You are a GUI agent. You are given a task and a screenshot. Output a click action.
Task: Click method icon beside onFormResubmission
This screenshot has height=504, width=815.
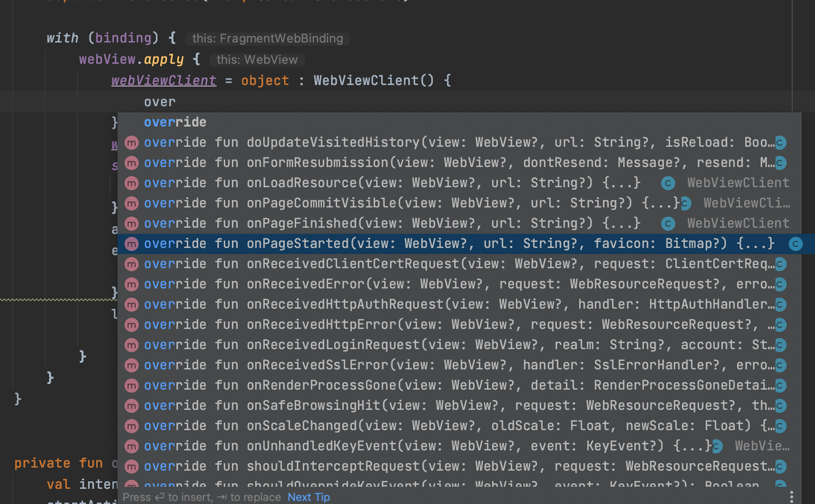point(132,163)
